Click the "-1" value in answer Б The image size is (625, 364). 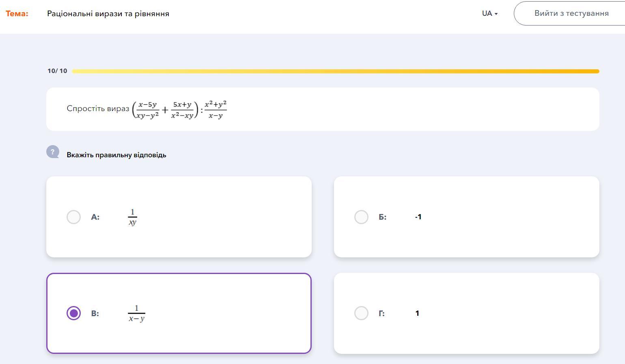pos(418,217)
